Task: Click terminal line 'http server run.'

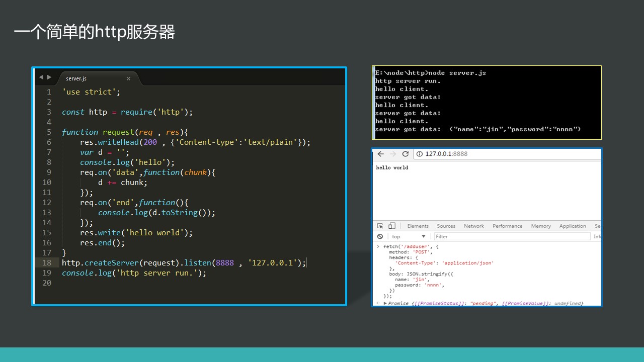Action: pyautogui.click(x=408, y=81)
